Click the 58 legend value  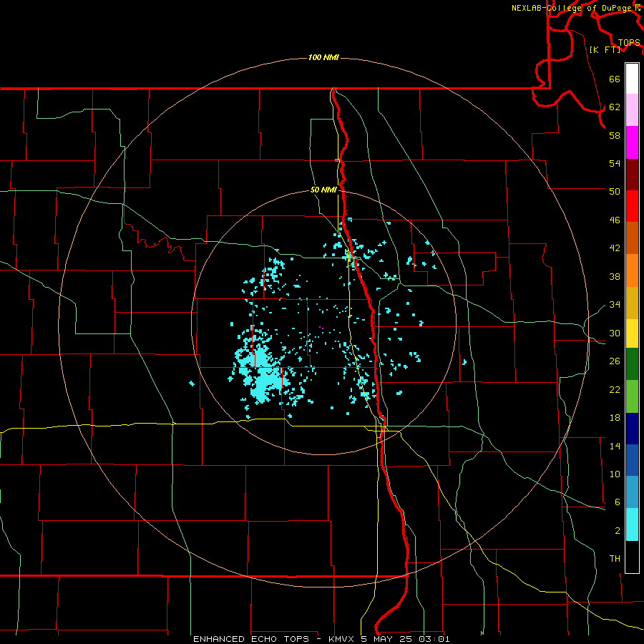point(615,135)
